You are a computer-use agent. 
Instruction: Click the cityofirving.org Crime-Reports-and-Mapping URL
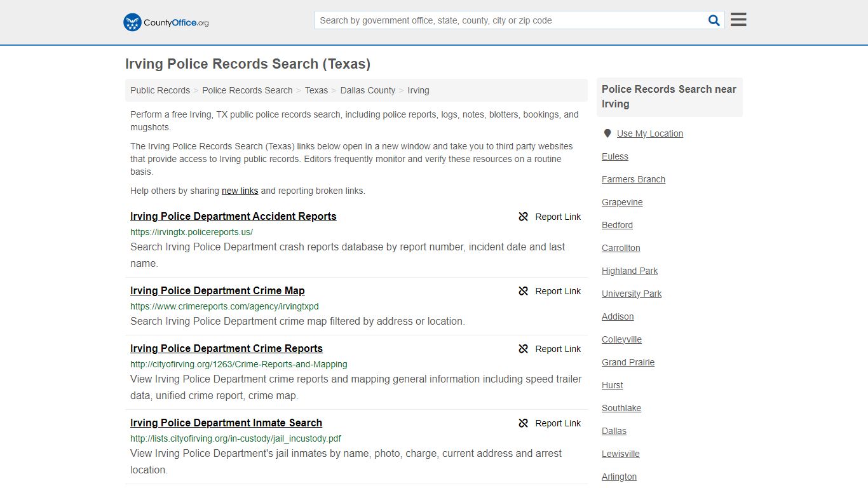tap(239, 364)
